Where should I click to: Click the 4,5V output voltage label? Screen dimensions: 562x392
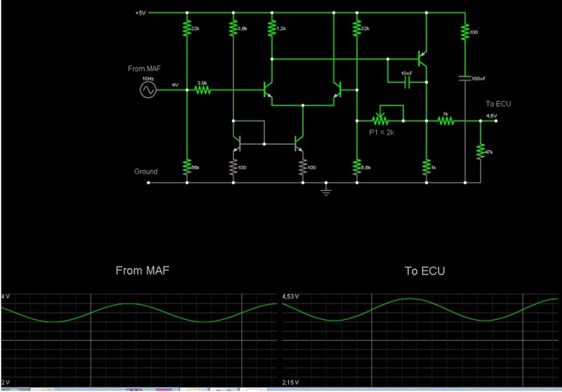pyautogui.click(x=491, y=116)
